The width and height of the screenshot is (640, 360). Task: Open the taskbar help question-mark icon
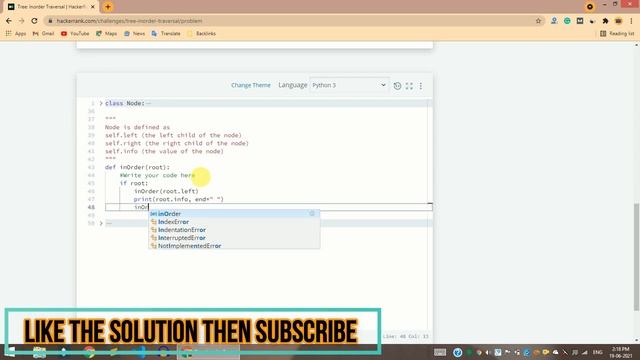[458, 352]
